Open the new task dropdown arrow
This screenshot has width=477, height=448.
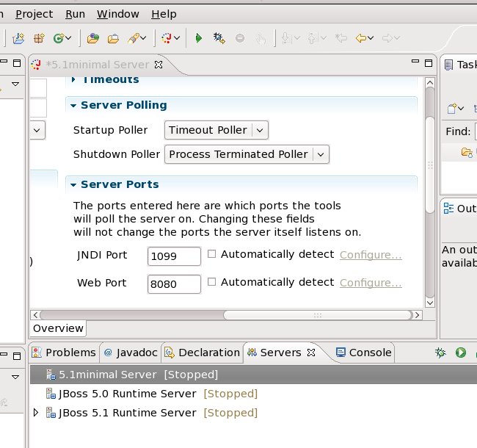click(x=461, y=109)
